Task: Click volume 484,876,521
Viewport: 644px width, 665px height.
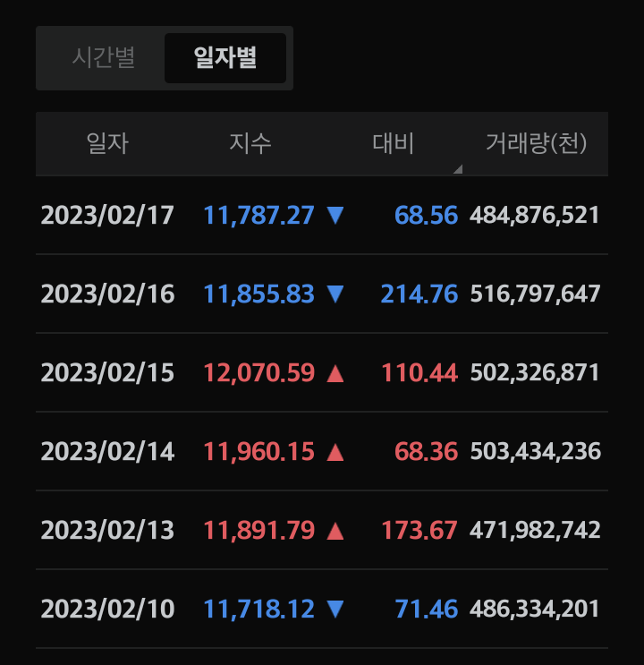Action: pos(535,216)
